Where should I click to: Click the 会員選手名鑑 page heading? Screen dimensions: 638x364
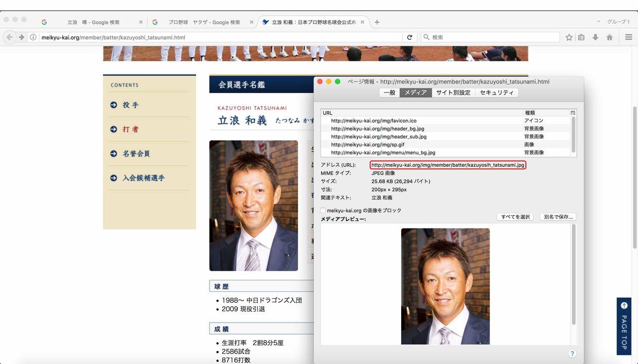pos(242,85)
